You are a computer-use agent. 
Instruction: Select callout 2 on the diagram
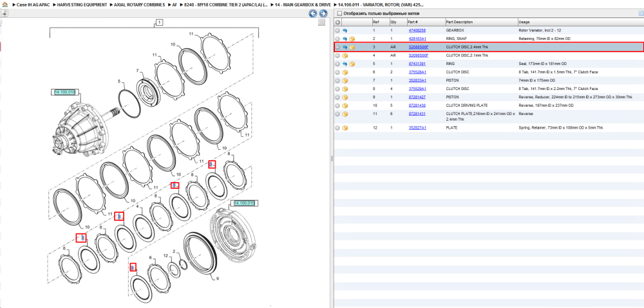[x=174, y=251]
